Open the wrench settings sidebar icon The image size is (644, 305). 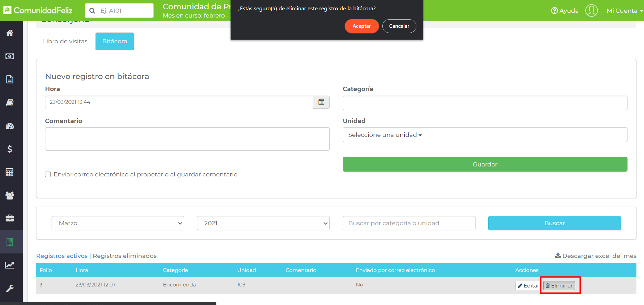tap(10, 288)
